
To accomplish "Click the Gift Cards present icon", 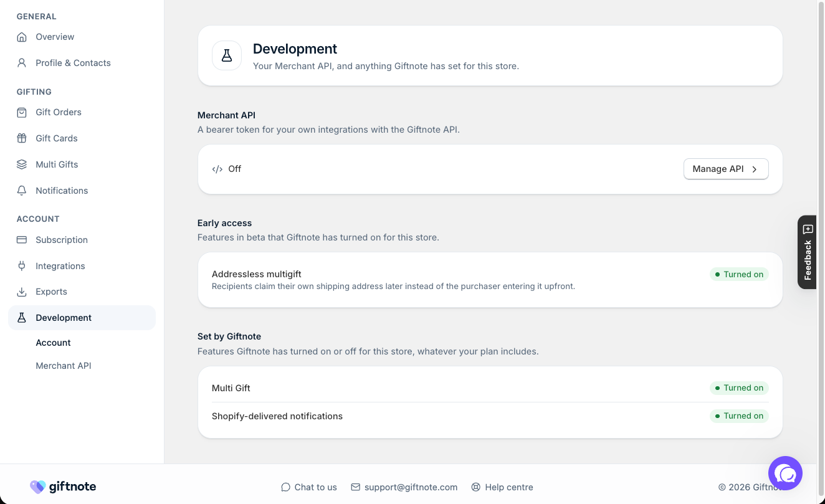I will tap(22, 138).
